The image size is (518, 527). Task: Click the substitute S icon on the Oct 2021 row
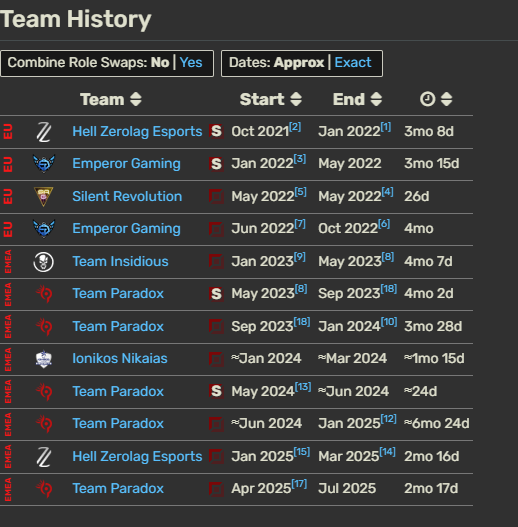(x=216, y=131)
